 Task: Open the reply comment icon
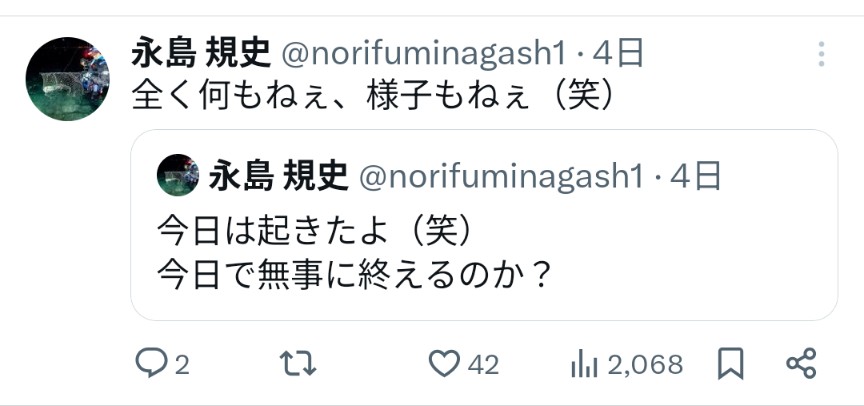pos(150,365)
